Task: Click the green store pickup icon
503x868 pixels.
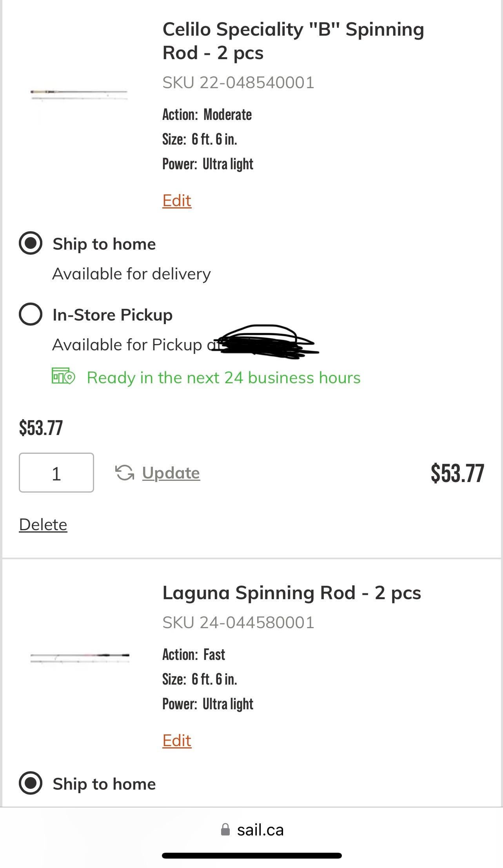Action: [x=63, y=376]
